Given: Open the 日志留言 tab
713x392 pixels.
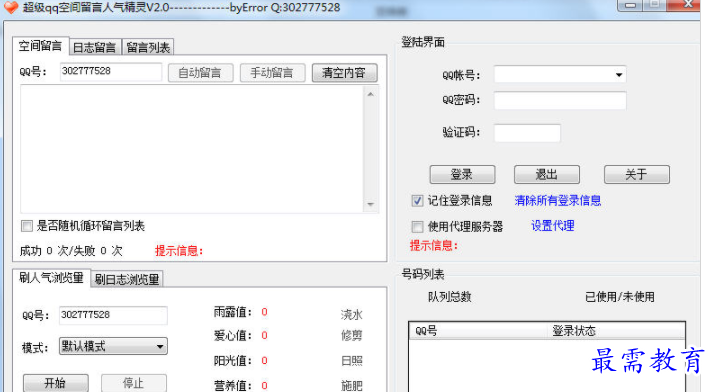Looking at the screenshot, I should point(95,47).
